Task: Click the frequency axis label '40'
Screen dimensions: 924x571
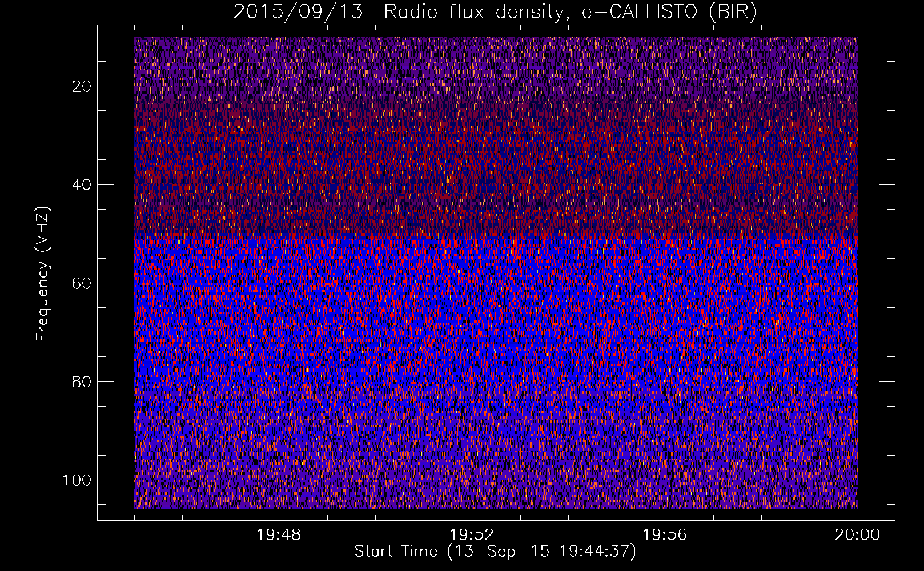Action: (82, 185)
